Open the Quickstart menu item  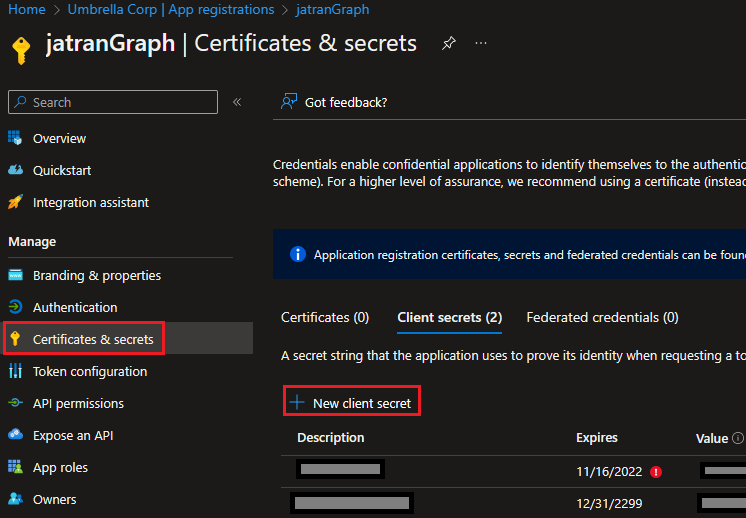pos(62,170)
